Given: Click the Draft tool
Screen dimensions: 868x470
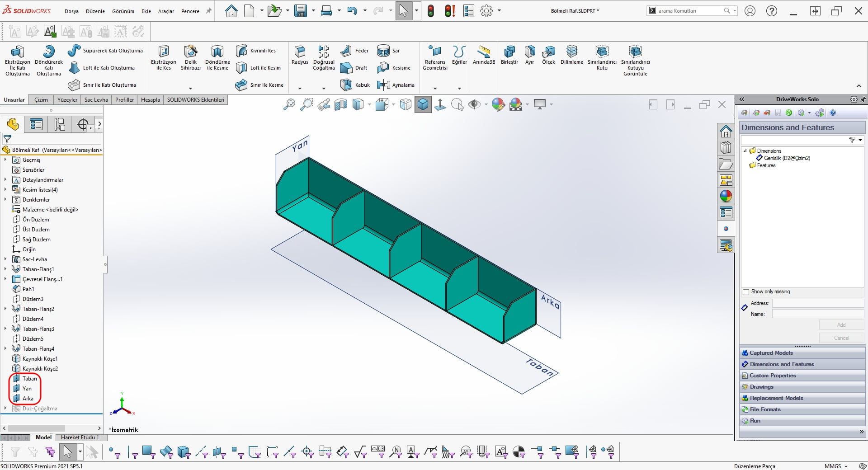Looking at the screenshot, I should (x=354, y=68).
